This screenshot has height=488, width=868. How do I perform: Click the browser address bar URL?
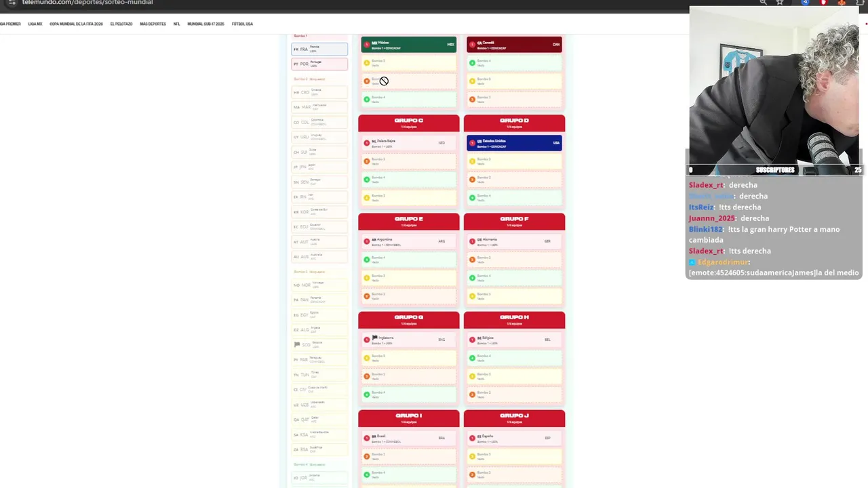pos(87,3)
